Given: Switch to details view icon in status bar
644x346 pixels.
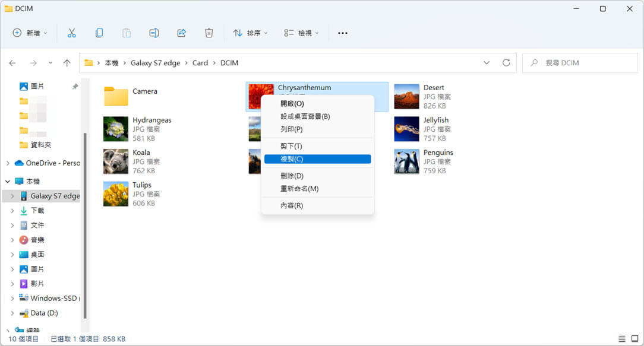Looking at the screenshot, I should tap(622, 339).
